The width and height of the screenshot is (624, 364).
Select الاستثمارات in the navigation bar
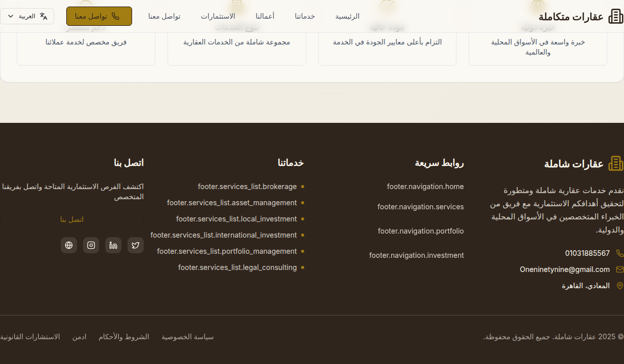point(218,16)
